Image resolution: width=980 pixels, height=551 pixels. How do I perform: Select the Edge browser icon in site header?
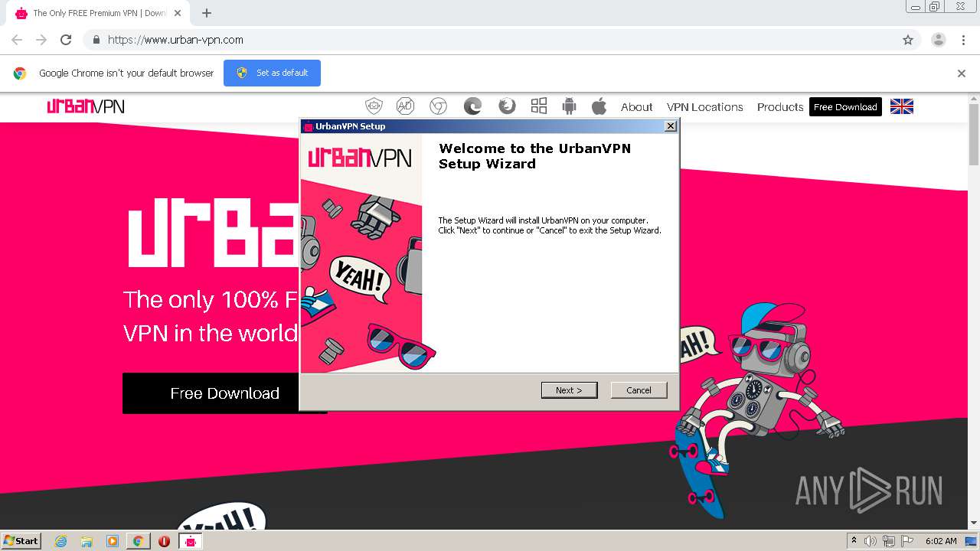tap(472, 106)
